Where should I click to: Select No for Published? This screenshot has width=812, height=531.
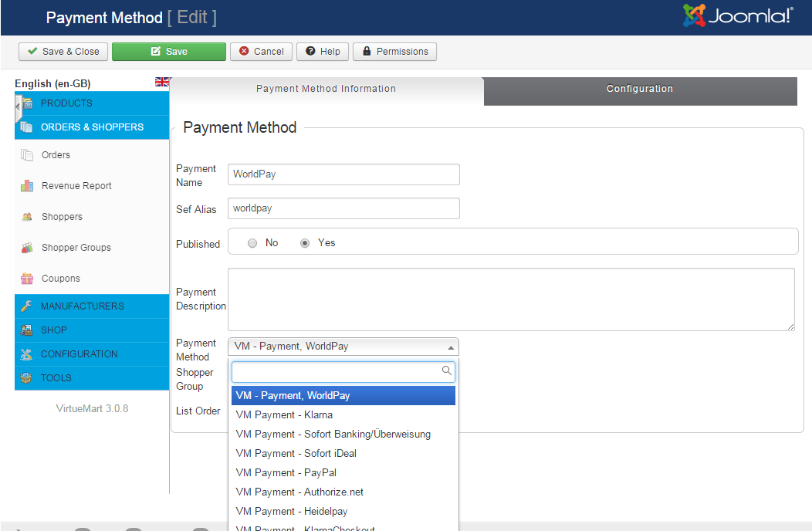252,243
